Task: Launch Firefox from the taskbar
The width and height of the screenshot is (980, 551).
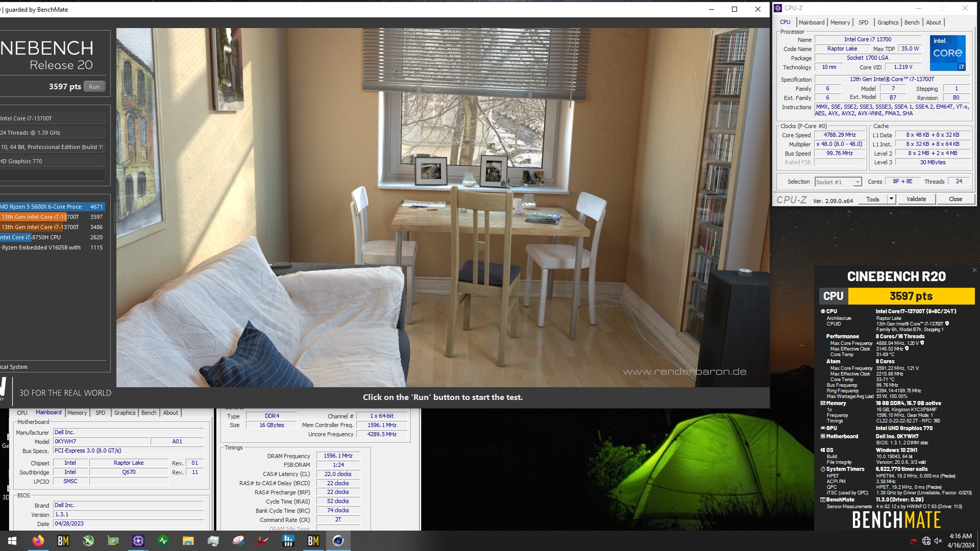Action: (x=38, y=541)
